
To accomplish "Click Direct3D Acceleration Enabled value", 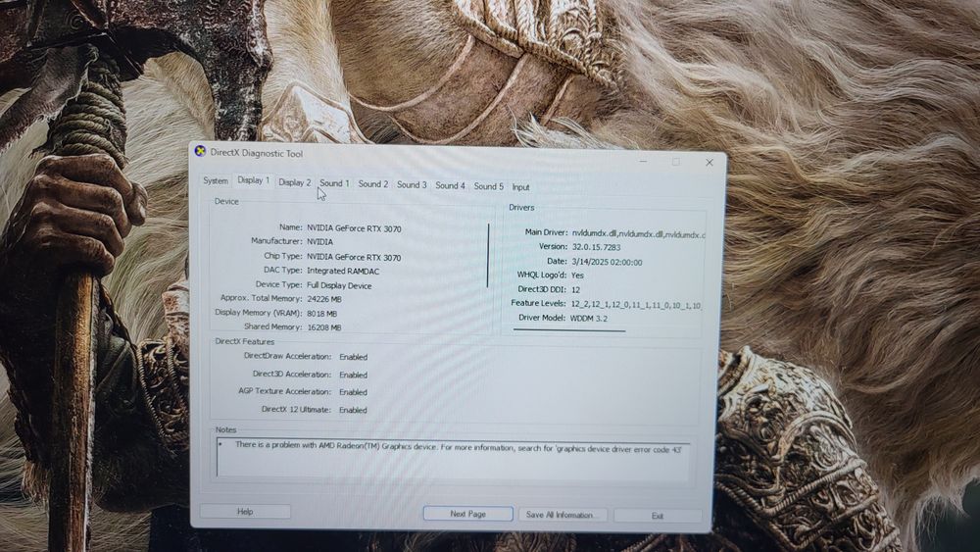I will pyautogui.click(x=353, y=376).
